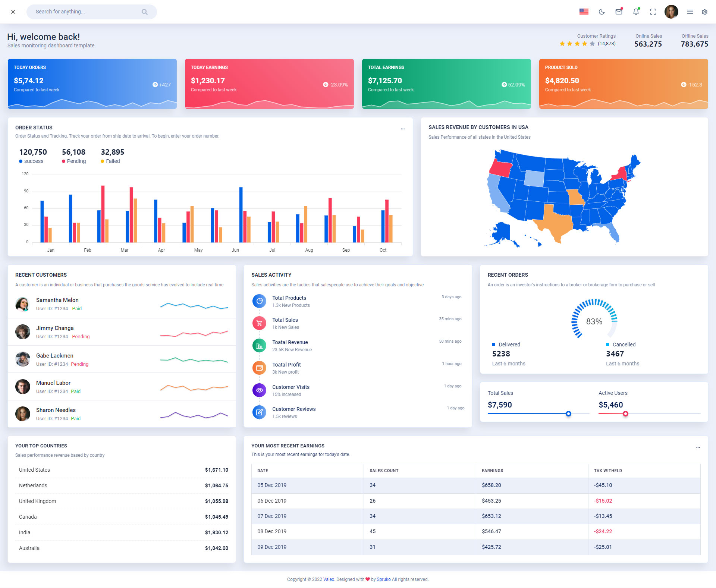Image resolution: width=716 pixels, height=588 pixels.
Task: Open the Valex footer link
Action: click(328, 579)
